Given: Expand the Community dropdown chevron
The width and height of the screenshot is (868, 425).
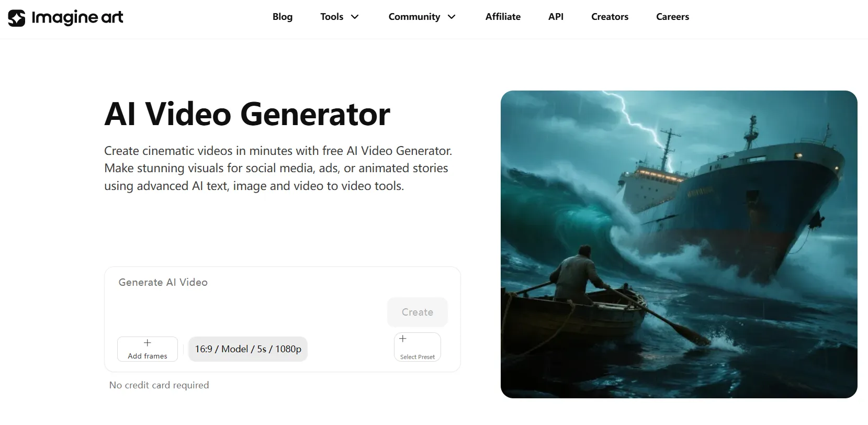Looking at the screenshot, I should [x=452, y=17].
